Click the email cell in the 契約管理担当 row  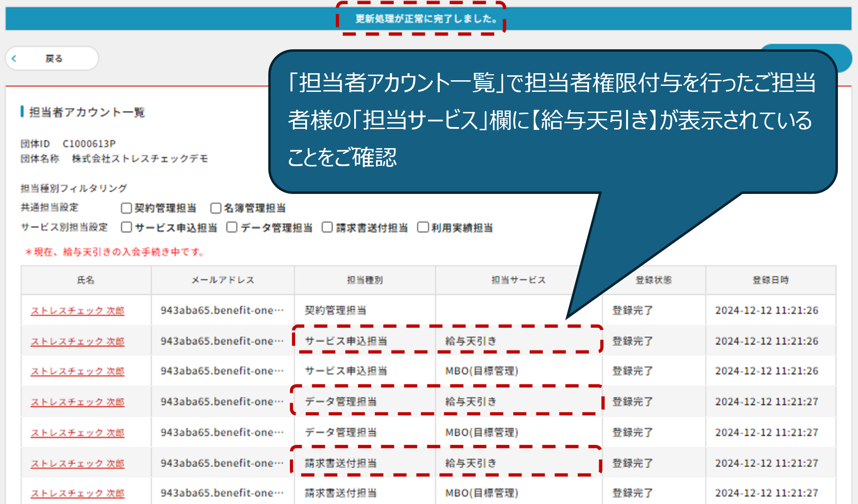(222, 310)
